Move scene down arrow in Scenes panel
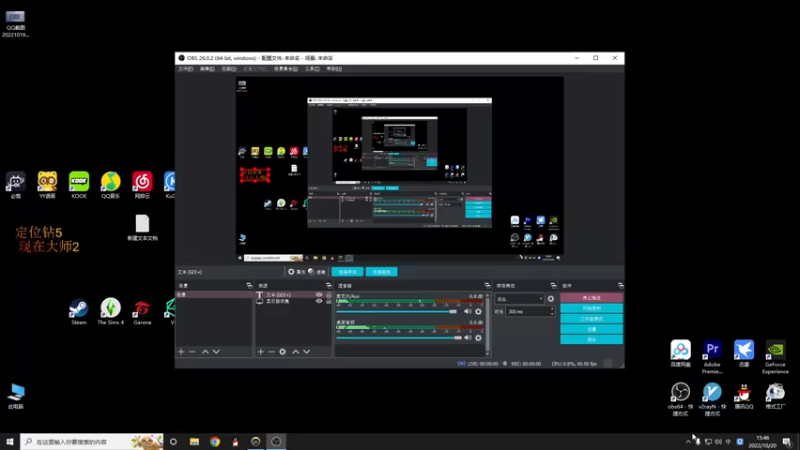This screenshot has width=800, height=450. 216,352
